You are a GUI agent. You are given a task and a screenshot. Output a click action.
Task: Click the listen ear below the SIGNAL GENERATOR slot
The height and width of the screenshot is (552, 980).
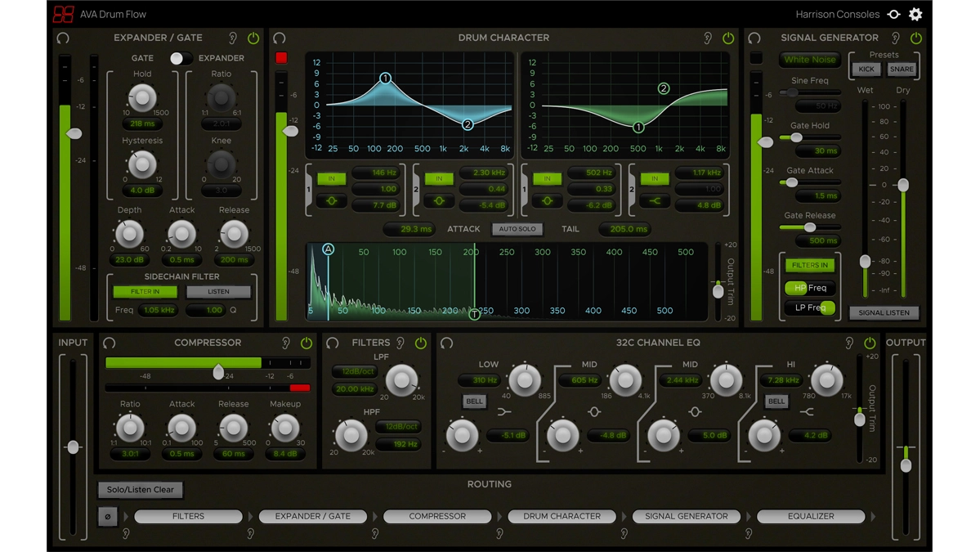pos(624,534)
